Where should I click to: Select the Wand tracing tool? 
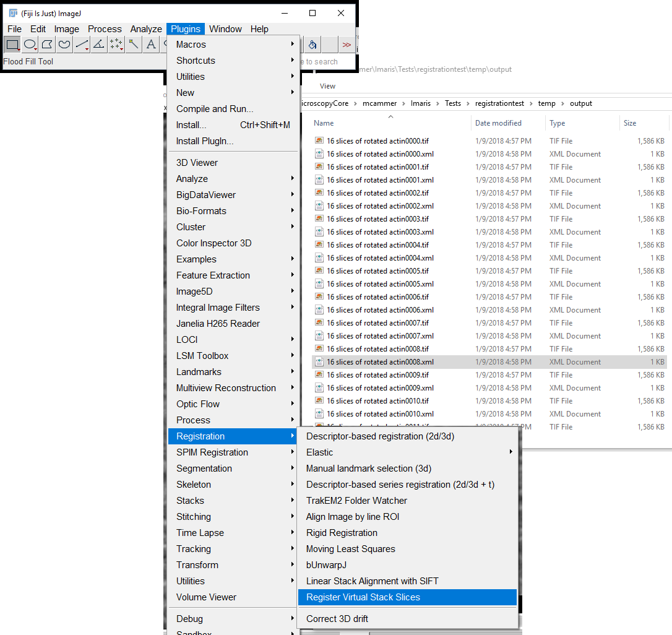point(134,45)
